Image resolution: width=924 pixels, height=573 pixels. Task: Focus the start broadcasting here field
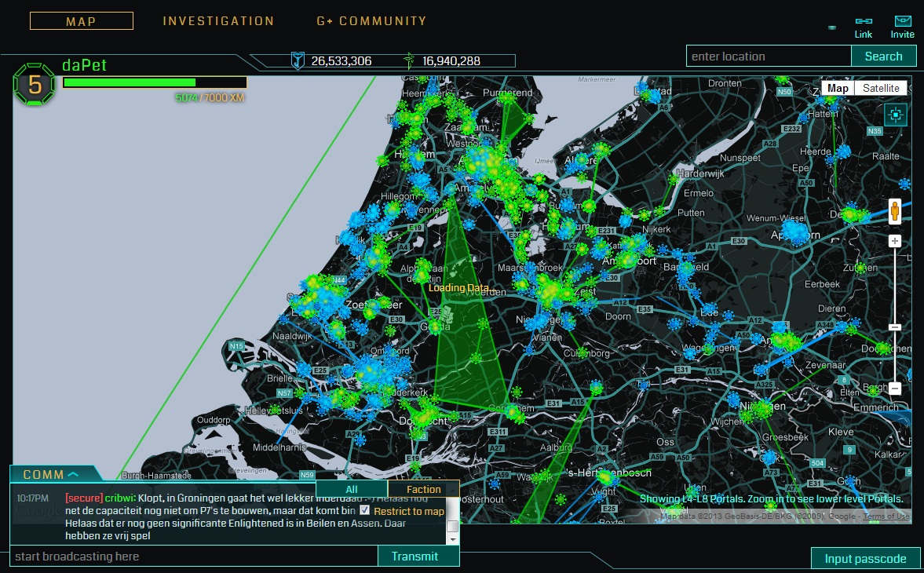point(193,557)
